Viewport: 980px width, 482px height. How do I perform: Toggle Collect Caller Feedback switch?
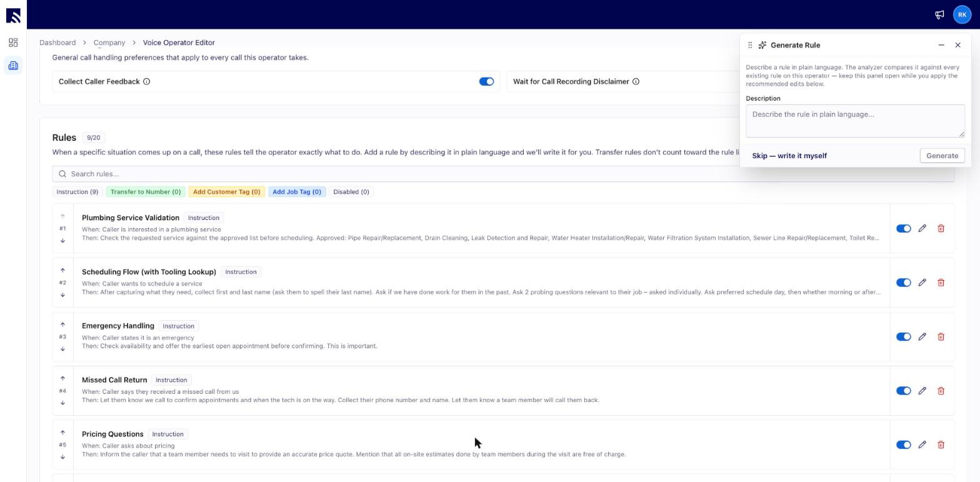pyautogui.click(x=486, y=81)
